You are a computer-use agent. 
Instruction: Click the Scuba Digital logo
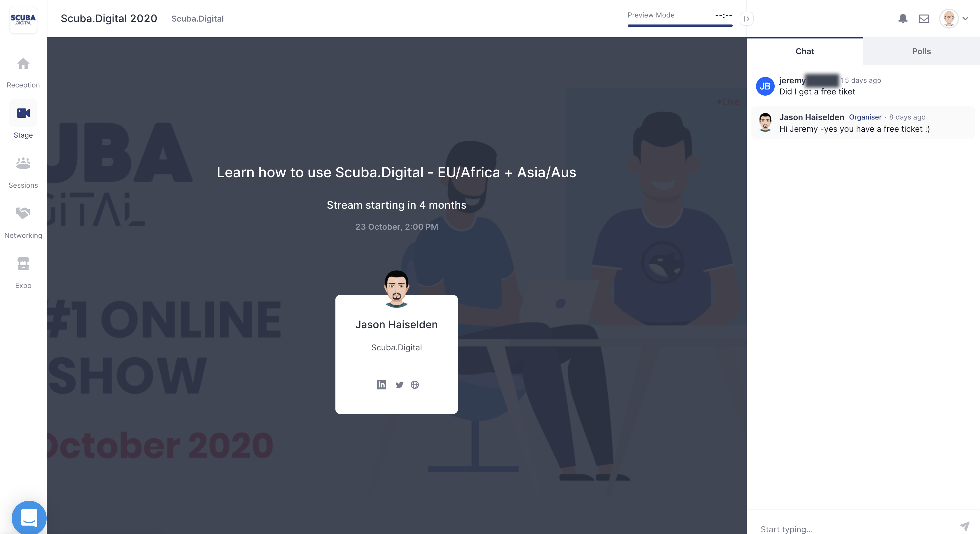[x=23, y=19]
